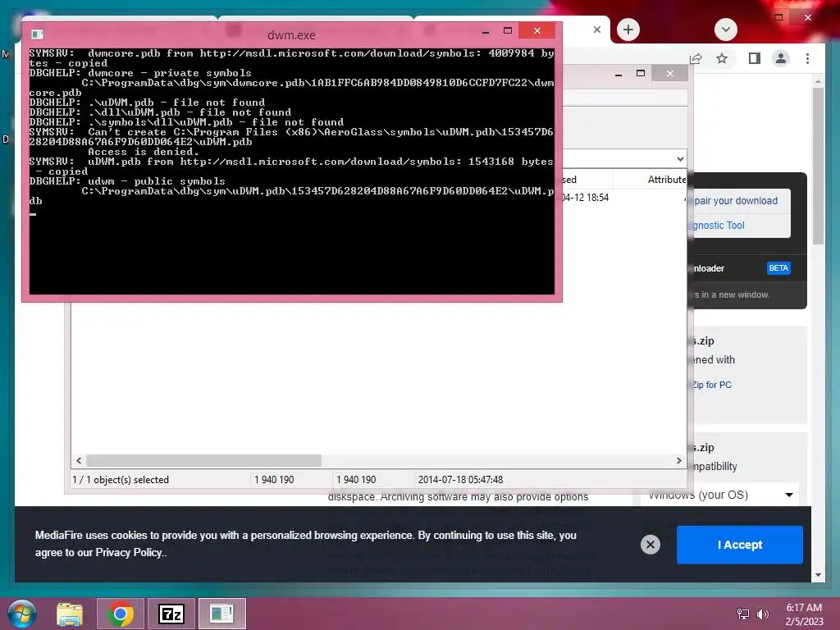Click the 'dwmcore - private symbols' console line

click(x=169, y=73)
